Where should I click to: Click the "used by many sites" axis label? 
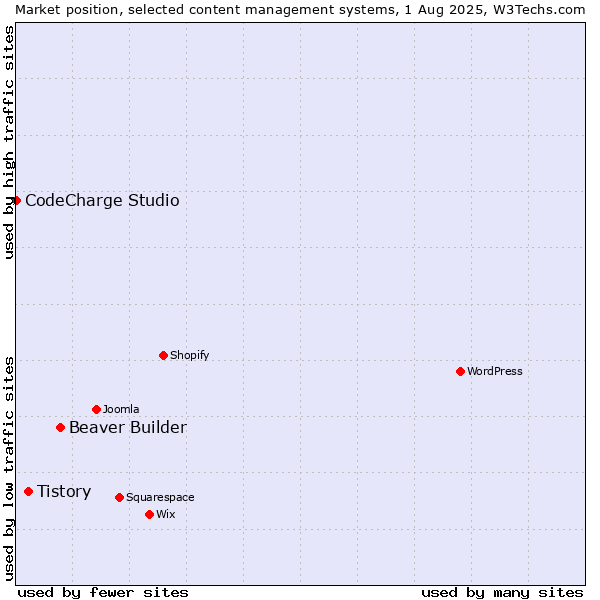(x=502, y=593)
